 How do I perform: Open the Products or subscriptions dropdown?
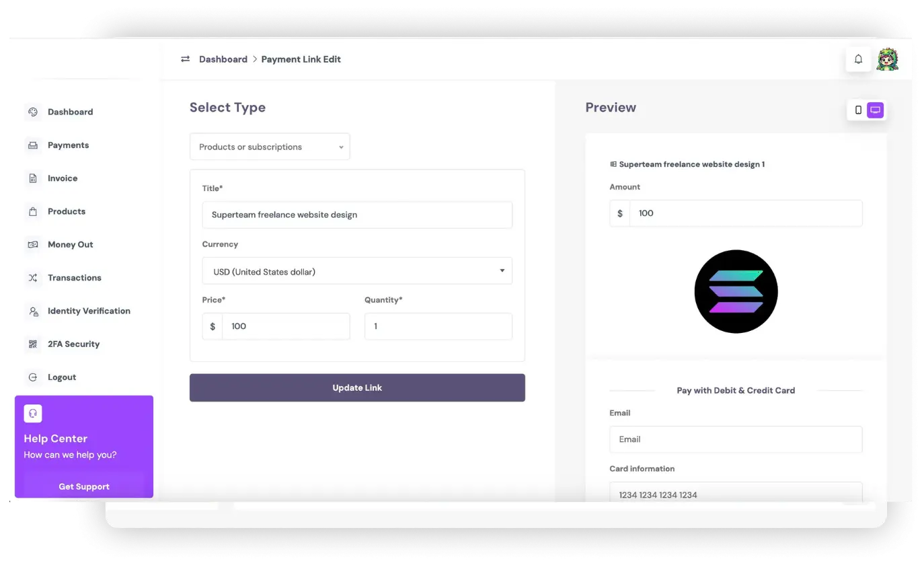[x=270, y=147]
